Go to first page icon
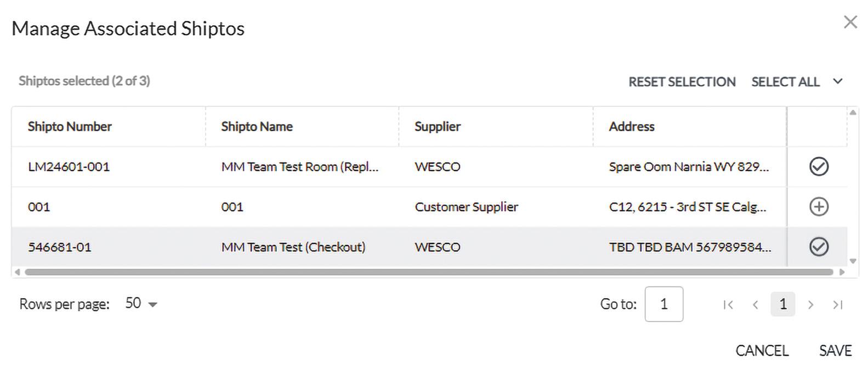The height and width of the screenshot is (365, 868). tap(728, 305)
